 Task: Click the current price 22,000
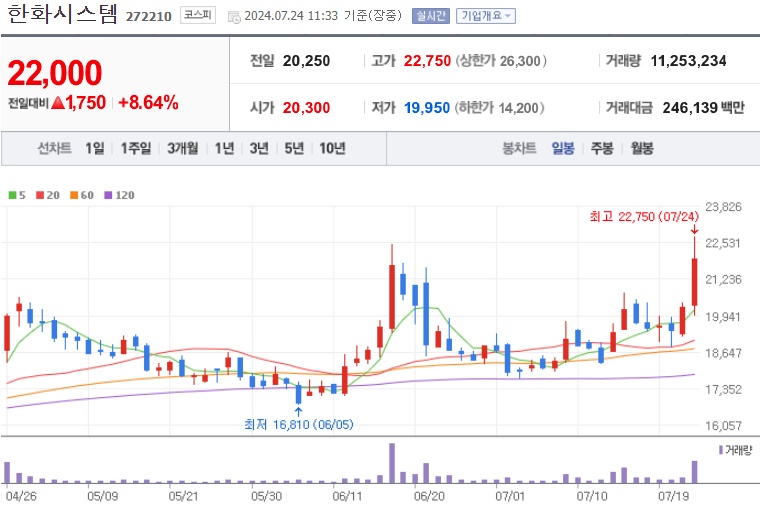click(55, 73)
